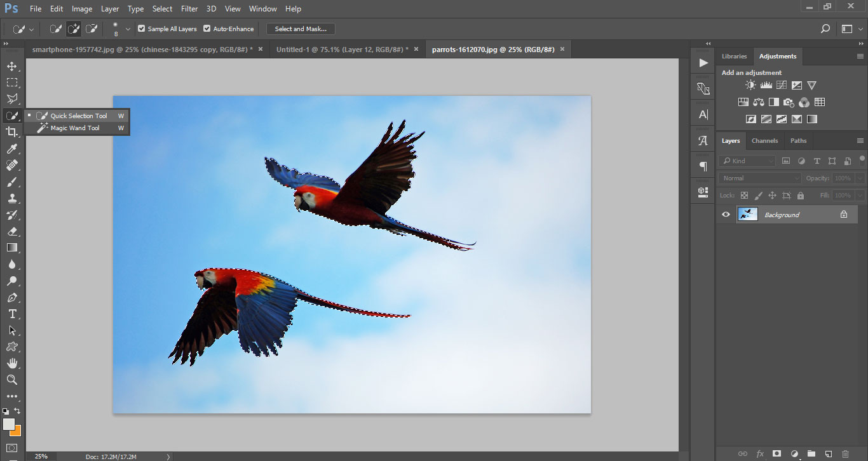The width and height of the screenshot is (868, 461).
Task: Add a Curves adjustment
Action: [782, 85]
